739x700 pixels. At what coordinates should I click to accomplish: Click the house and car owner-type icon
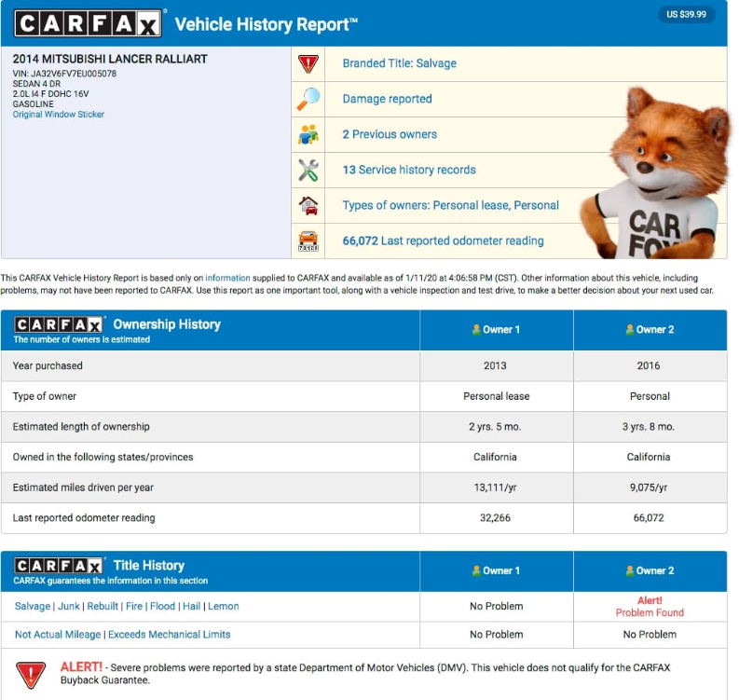(x=308, y=205)
